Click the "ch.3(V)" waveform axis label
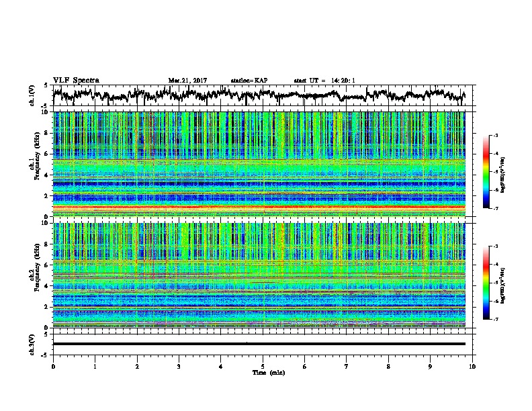532x411 pixels. point(32,345)
